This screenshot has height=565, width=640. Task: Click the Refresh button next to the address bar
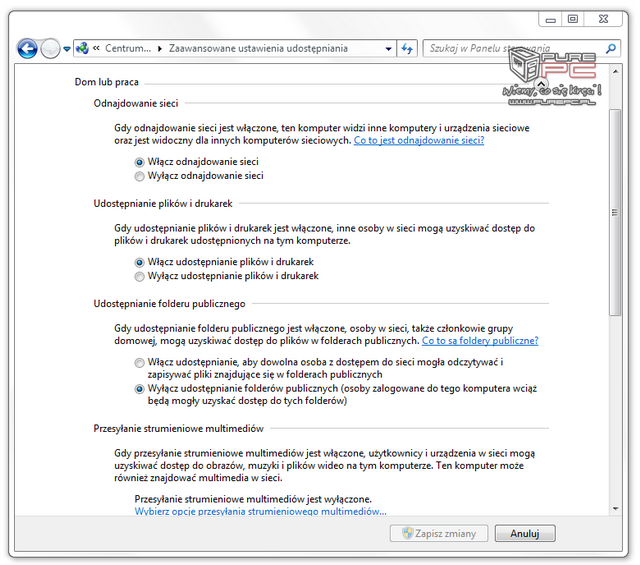point(407,49)
